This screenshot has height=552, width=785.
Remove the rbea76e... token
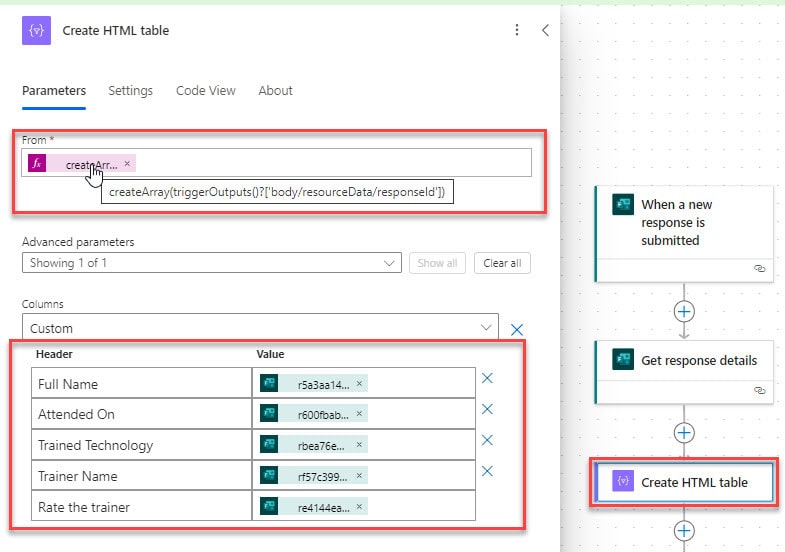click(359, 445)
